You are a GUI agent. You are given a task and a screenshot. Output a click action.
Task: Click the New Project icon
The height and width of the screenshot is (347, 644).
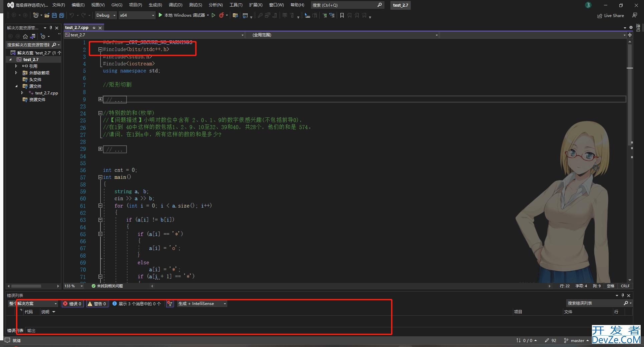coord(36,15)
